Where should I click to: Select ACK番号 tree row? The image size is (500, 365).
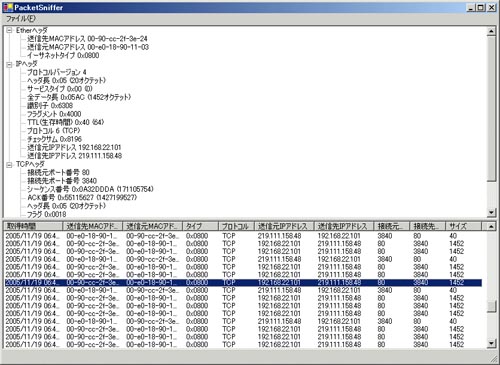click(x=82, y=197)
